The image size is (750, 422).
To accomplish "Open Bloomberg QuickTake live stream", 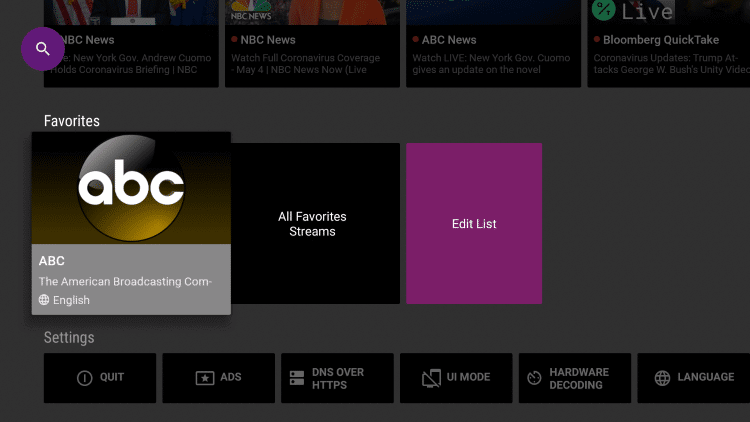I will (x=669, y=44).
